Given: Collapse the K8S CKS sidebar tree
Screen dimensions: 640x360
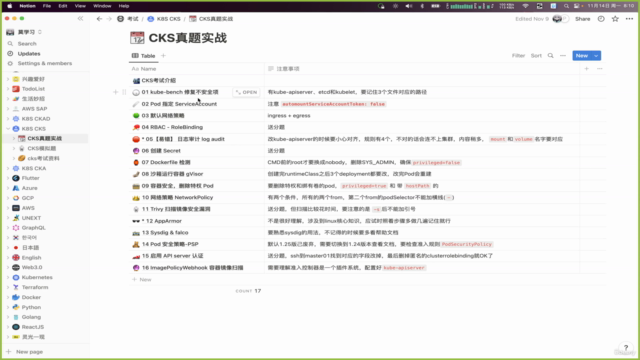Looking at the screenshot, I should click(x=8, y=129).
